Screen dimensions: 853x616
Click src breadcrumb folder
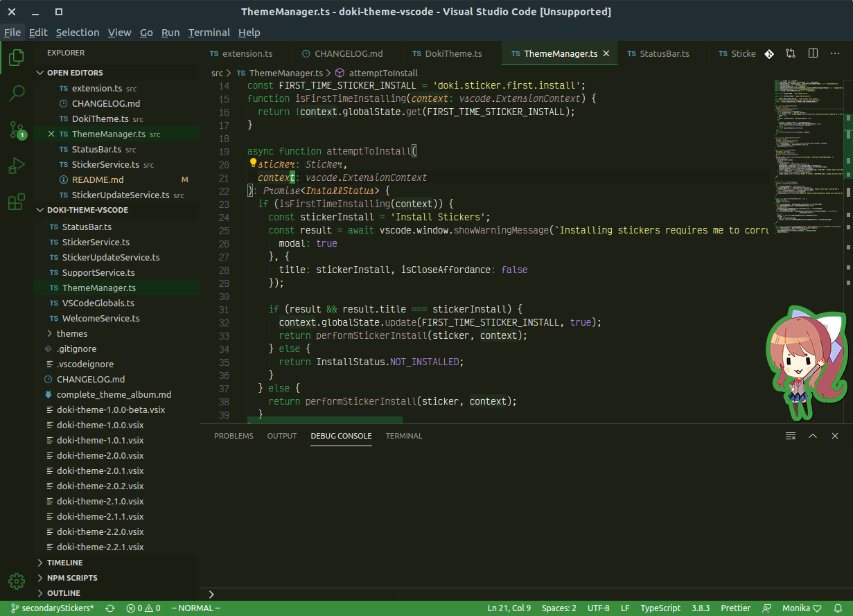pyautogui.click(x=217, y=73)
